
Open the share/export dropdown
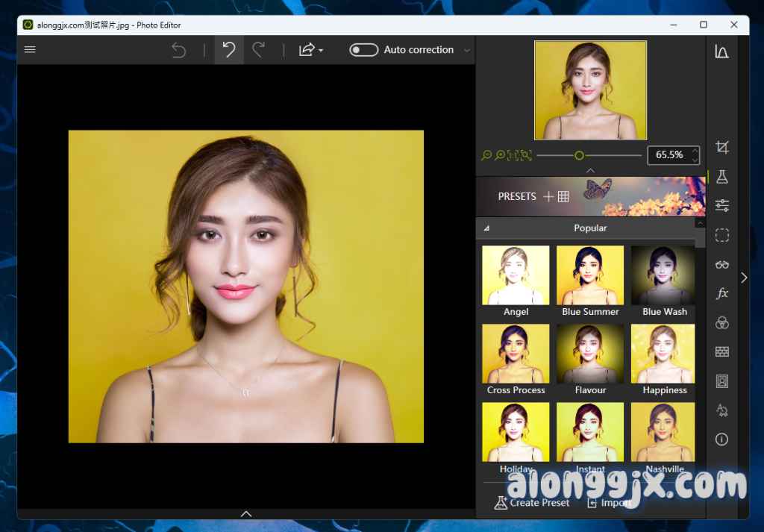[x=310, y=50]
